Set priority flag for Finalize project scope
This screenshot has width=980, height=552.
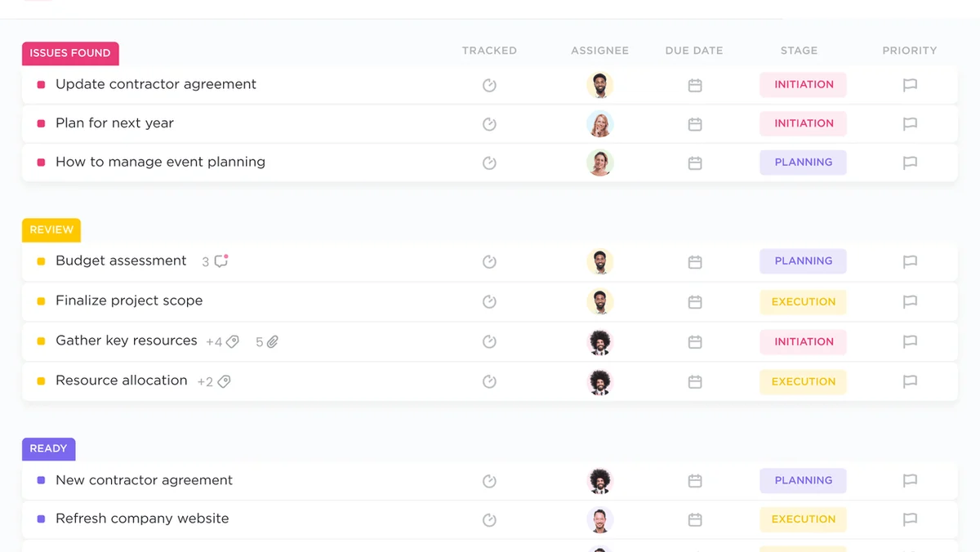(910, 301)
